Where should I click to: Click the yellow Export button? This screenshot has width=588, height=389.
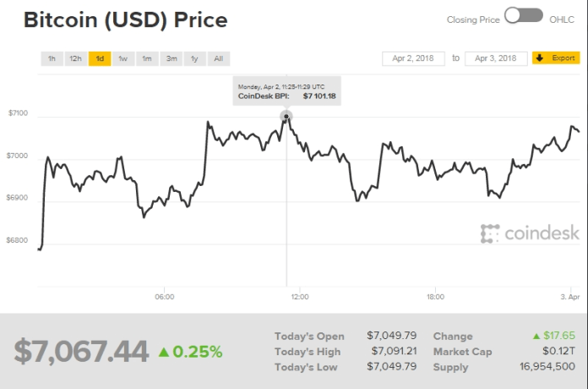pyautogui.click(x=556, y=58)
